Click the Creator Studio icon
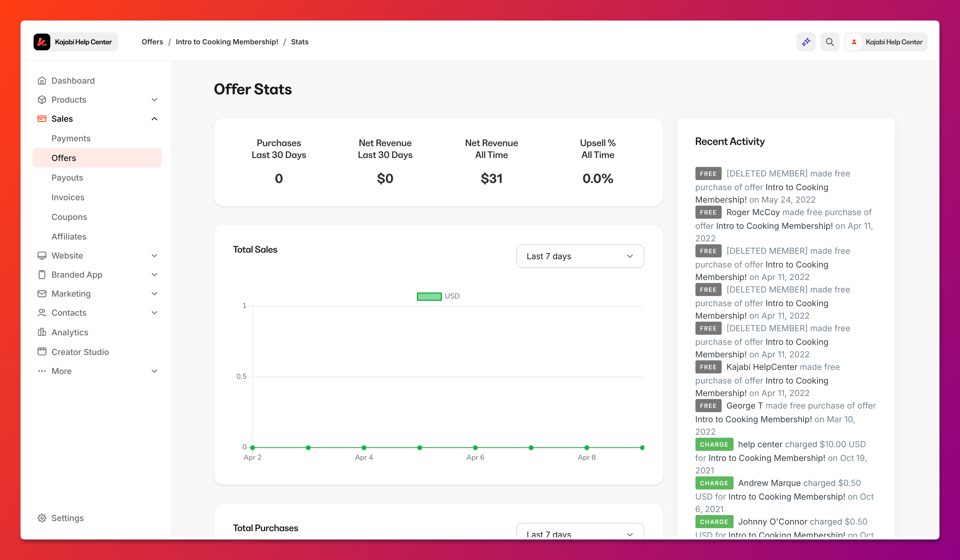This screenshot has height=560, width=960. tap(42, 352)
